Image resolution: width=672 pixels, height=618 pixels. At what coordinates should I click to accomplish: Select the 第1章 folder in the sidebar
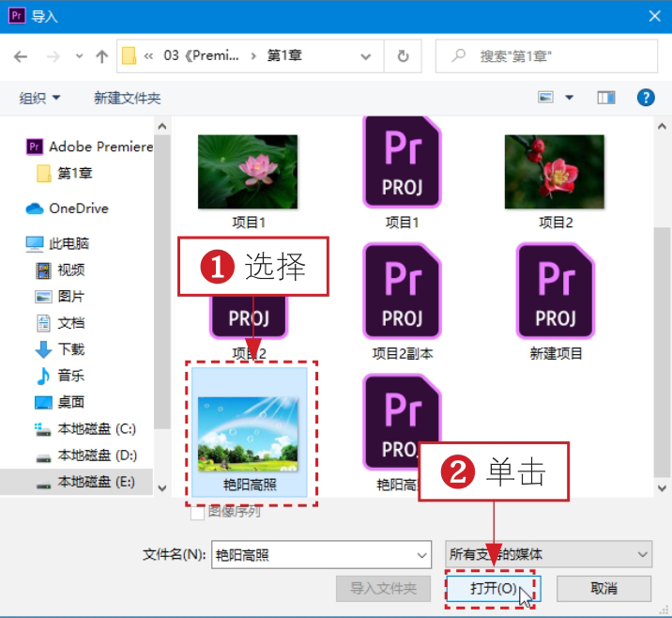tap(64, 173)
